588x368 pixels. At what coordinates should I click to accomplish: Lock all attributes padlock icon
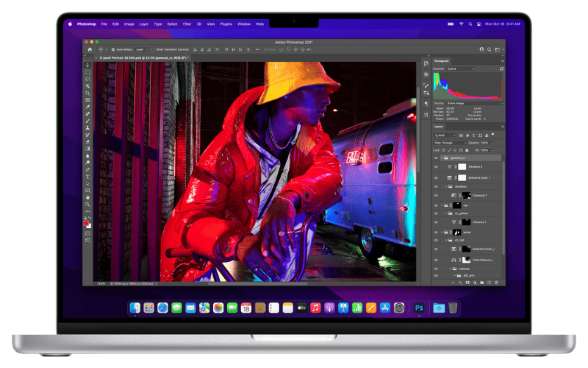(x=467, y=150)
